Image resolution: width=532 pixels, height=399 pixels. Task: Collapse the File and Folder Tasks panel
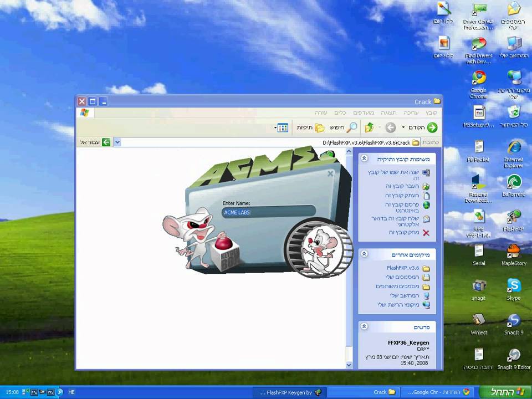[364, 158]
